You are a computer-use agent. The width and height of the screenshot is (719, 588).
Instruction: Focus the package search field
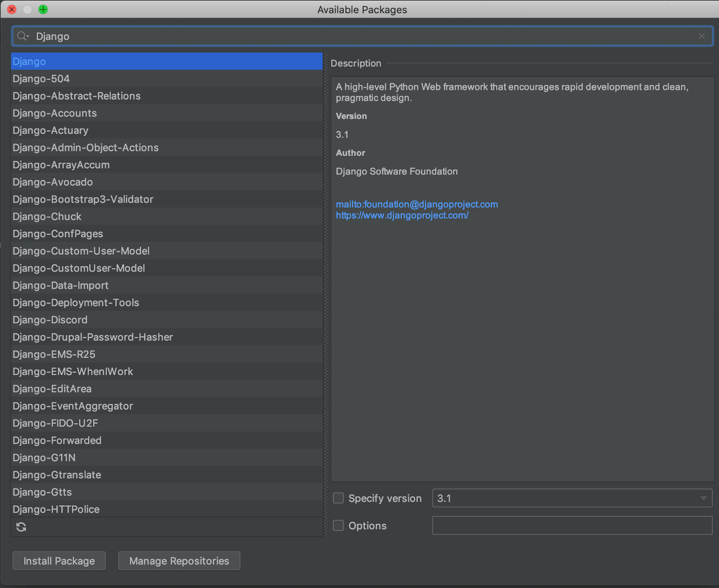362,36
